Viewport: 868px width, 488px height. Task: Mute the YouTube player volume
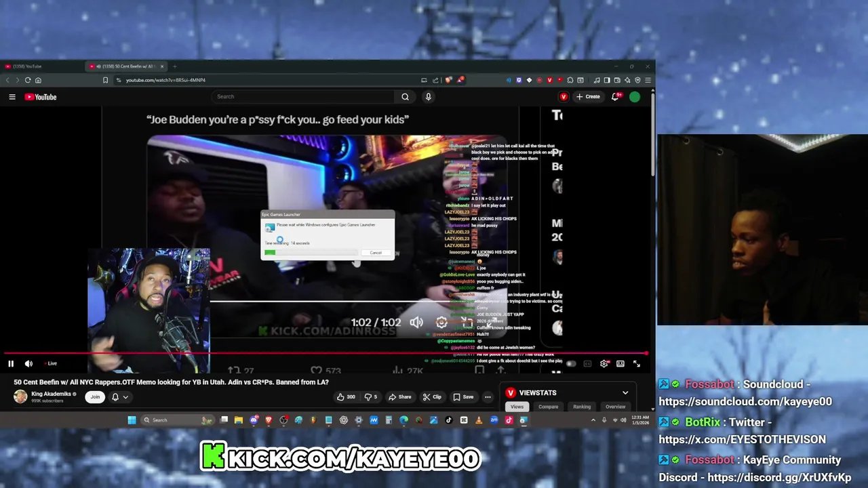(28, 364)
